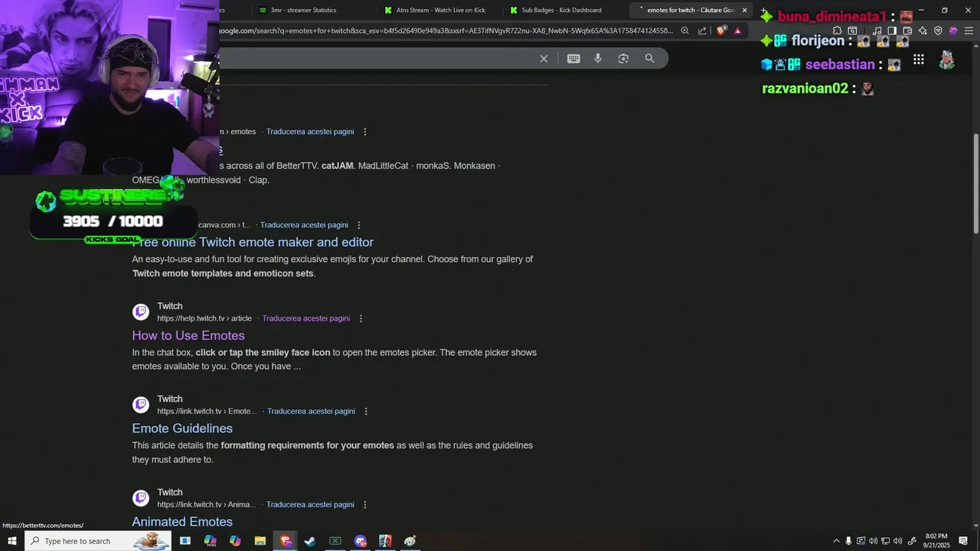Open the on-screen keyboard input tool
The width and height of the screenshot is (980, 551).
tap(573, 59)
